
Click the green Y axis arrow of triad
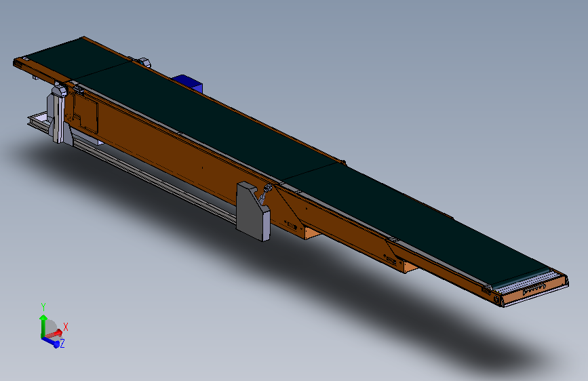pos(43,325)
